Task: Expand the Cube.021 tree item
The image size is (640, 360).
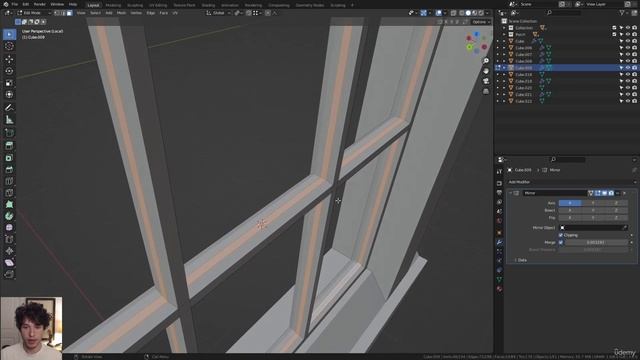Action: click(504, 94)
